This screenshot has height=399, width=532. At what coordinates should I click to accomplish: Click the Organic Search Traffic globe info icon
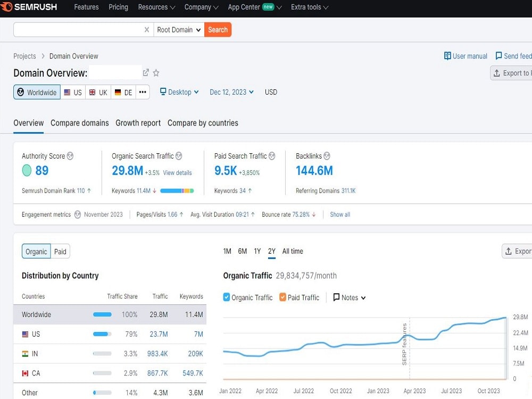(179, 156)
